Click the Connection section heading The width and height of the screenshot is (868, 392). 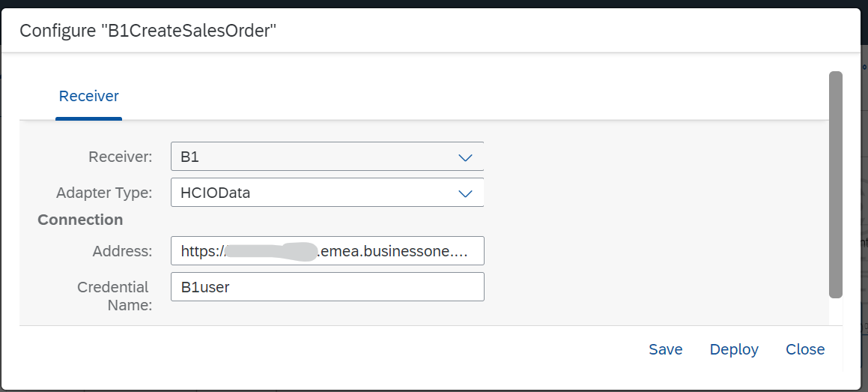tap(80, 220)
